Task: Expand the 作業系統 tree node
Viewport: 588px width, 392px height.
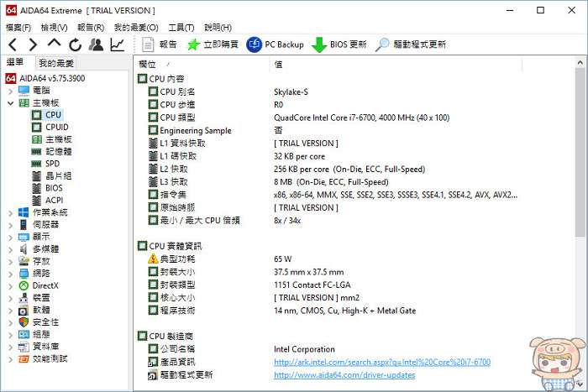Action: point(10,213)
